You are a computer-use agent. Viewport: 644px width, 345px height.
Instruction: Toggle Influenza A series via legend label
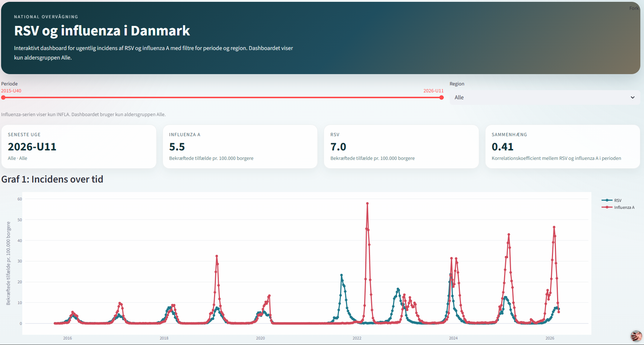[624, 207]
